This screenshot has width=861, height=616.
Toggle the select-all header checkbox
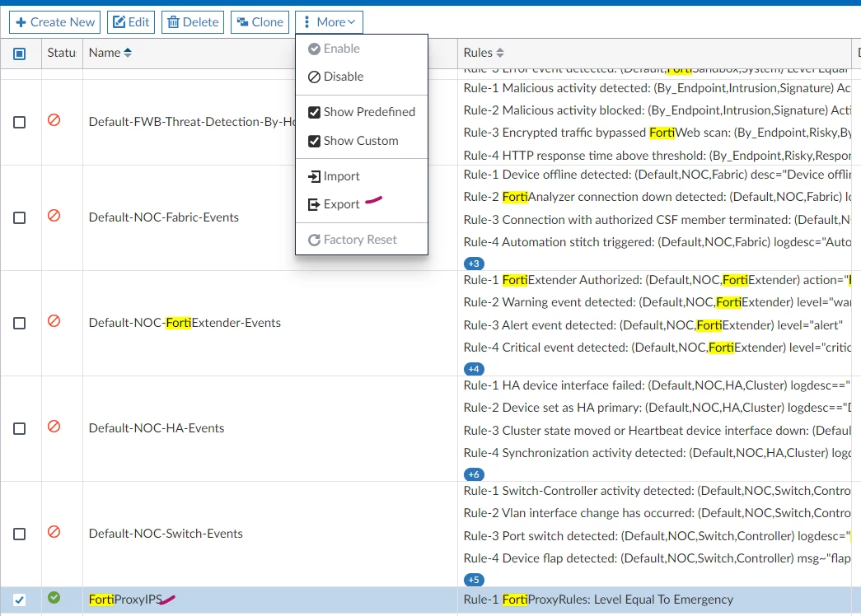19,54
